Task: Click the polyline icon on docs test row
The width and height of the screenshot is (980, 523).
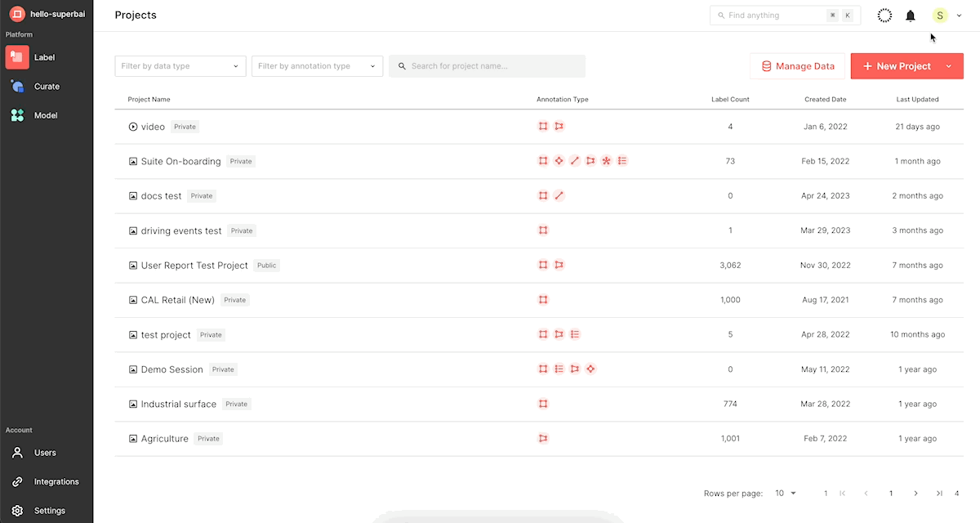Action: click(559, 196)
